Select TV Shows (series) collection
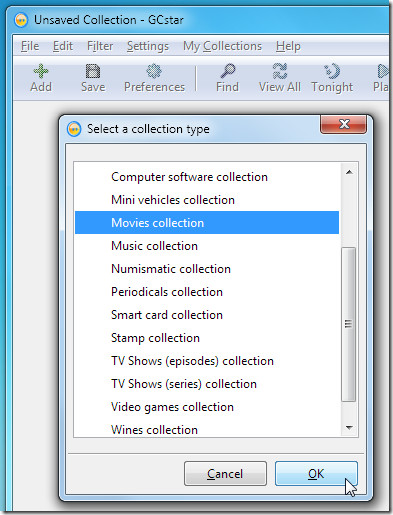The height and width of the screenshot is (515, 393). point(207,384)
